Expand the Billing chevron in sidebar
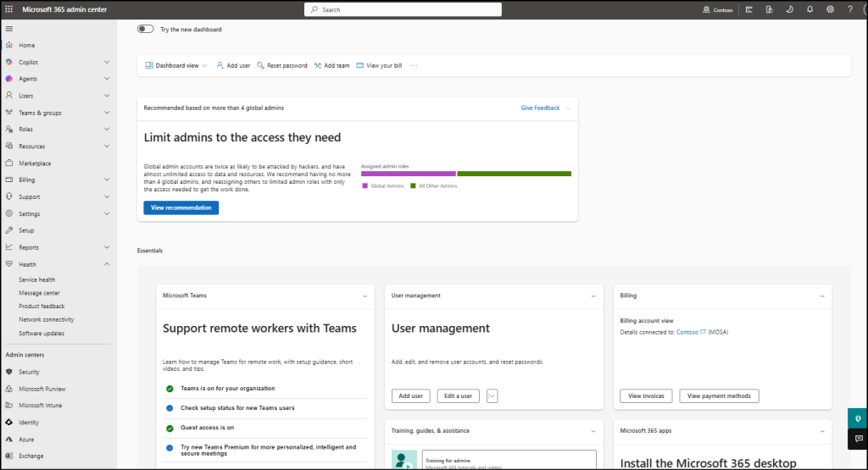Image resolution: width=868 pixels, height=470 pixels. (107, 180)
